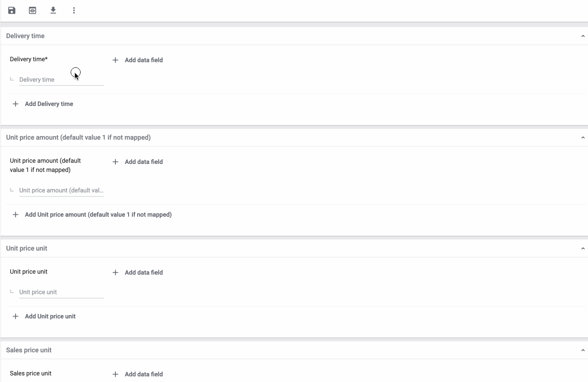Add data field for Unit price amount
Viewport: 588px width, 382px height.
point(143,162)
